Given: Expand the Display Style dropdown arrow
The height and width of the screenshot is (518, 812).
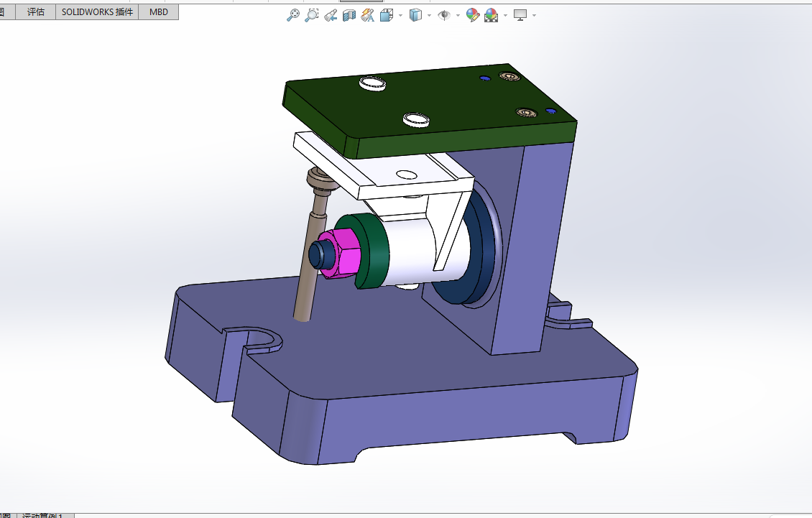Looking at the screenshot, I should [x=429, y=16].
